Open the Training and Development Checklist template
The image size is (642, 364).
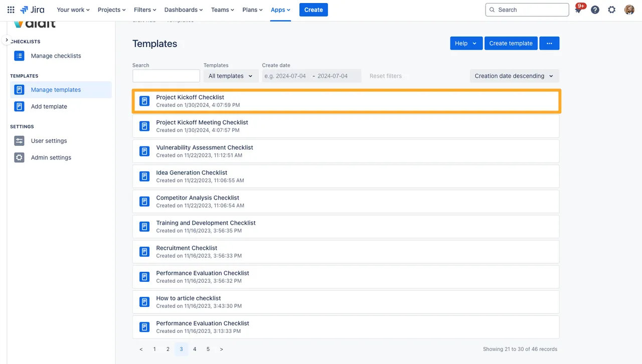pyautogui.click(x=346, y=227)
